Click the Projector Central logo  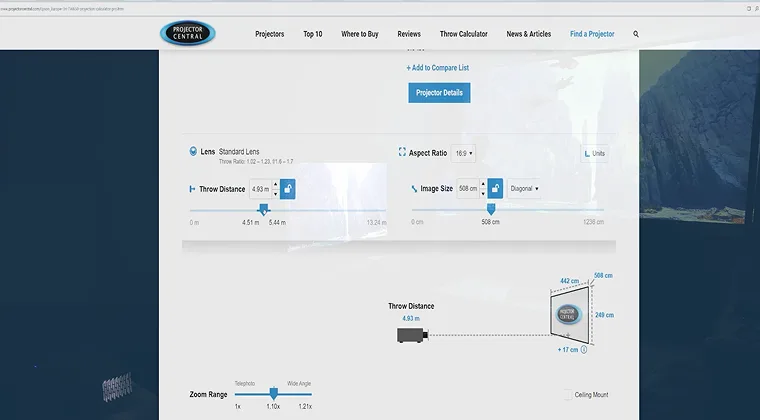pos(188,33)
